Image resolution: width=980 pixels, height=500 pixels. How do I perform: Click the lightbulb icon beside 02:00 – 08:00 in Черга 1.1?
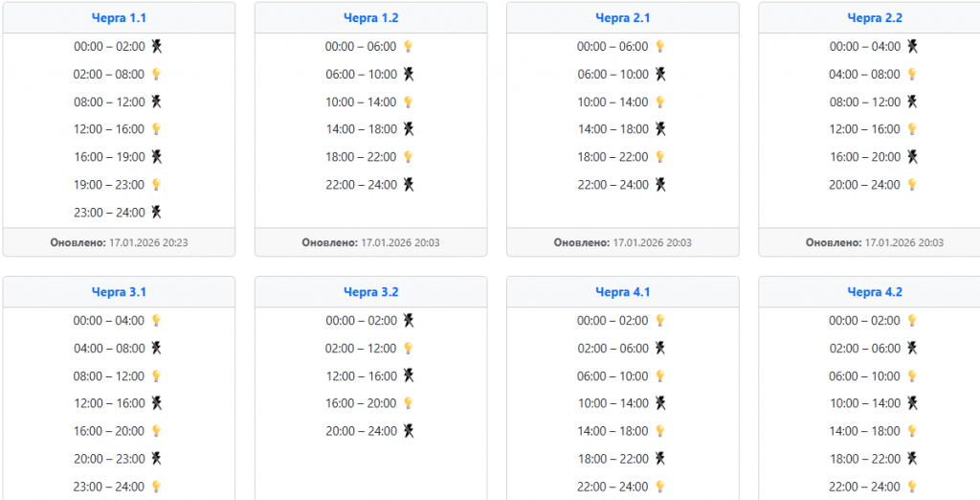pos(156,74)
